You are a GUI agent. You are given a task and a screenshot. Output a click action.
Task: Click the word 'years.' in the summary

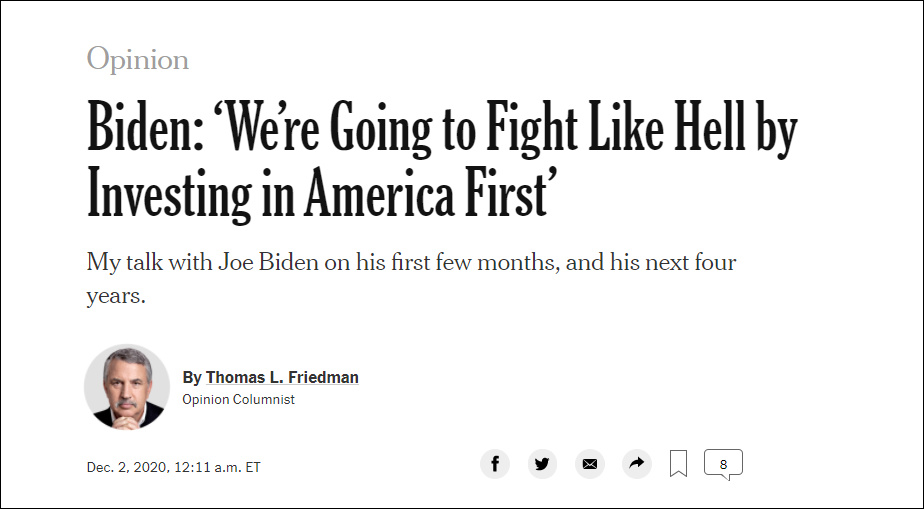click(x=116, y=297)
